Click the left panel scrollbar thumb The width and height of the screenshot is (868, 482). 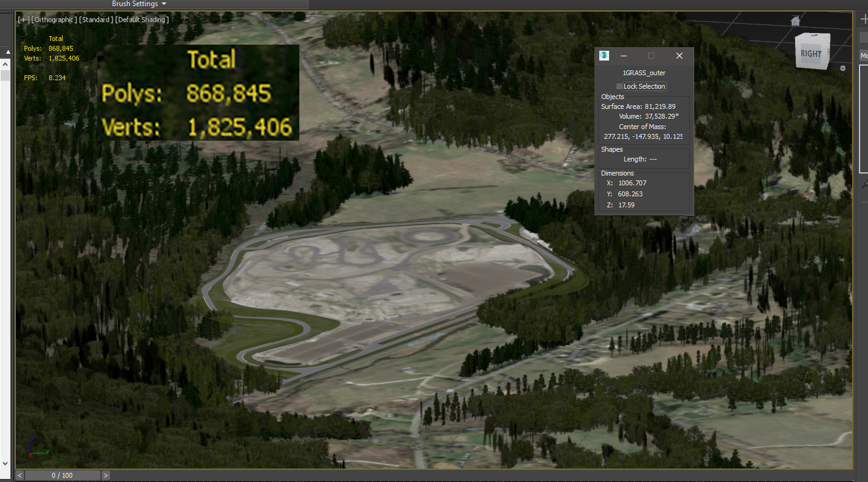5,75
